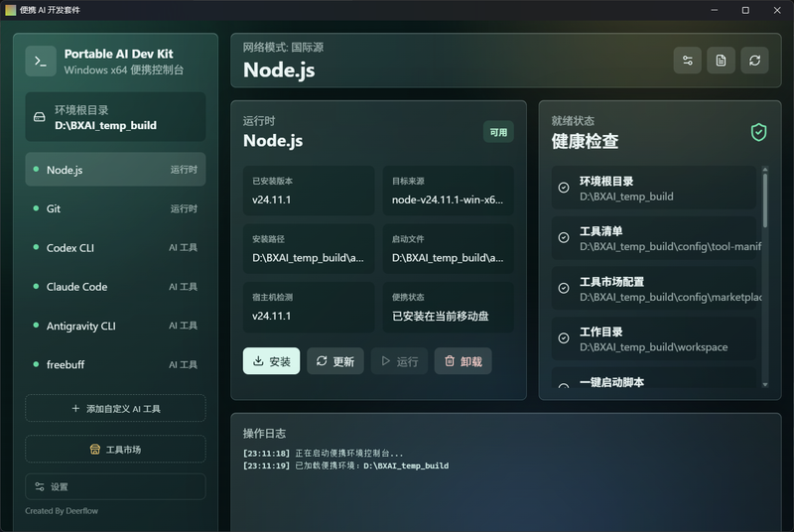Click the 工具市场配置 marketplace path entry
794x532 pixels.
[654, 288]
